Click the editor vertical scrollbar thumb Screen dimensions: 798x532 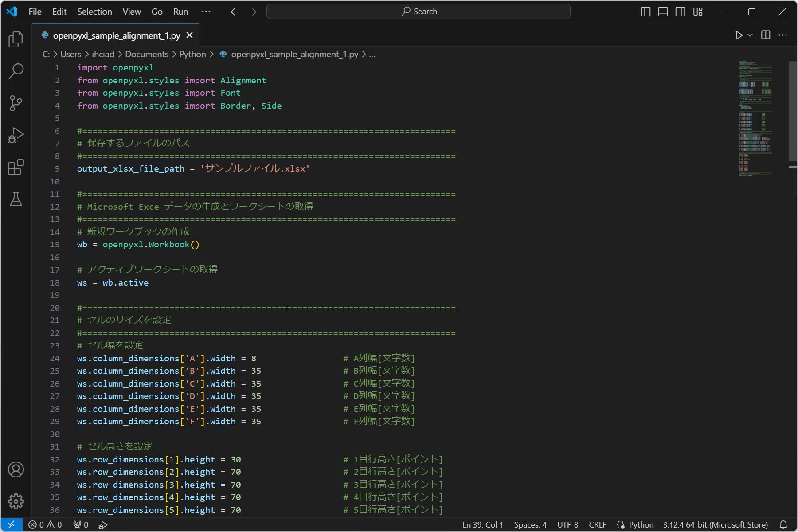[x=793, y=111]
